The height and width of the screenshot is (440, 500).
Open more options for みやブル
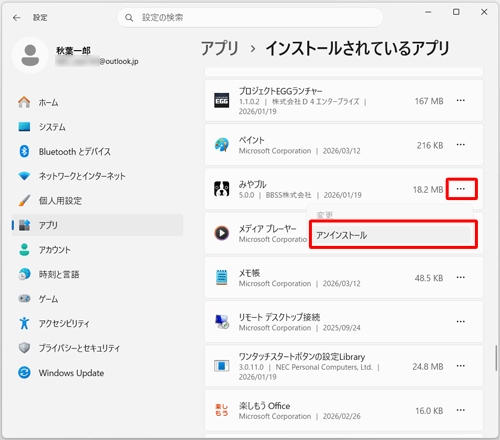pyautogui.click(x=461, y=189)
